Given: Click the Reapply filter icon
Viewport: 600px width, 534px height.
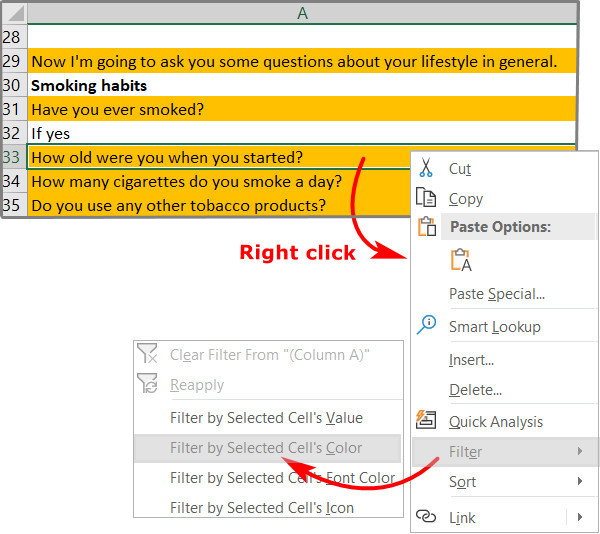Looking at the screenshot, I should pos(148,385).
